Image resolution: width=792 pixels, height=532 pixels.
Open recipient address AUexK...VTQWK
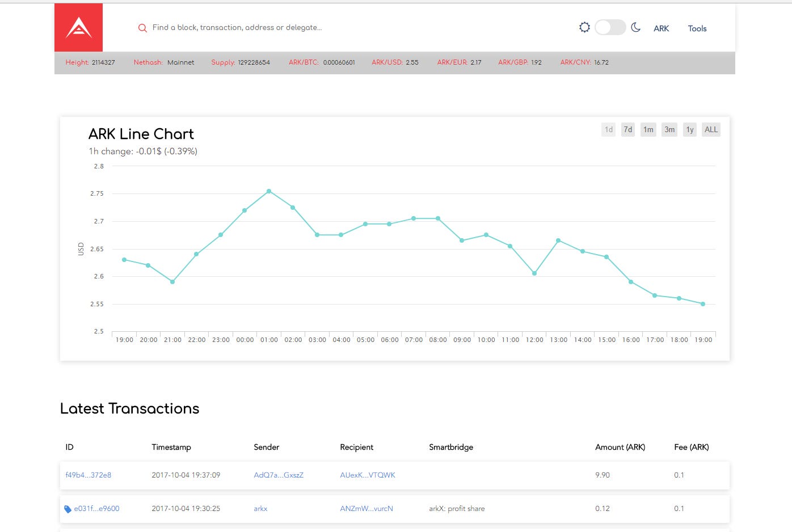(368, 475)
